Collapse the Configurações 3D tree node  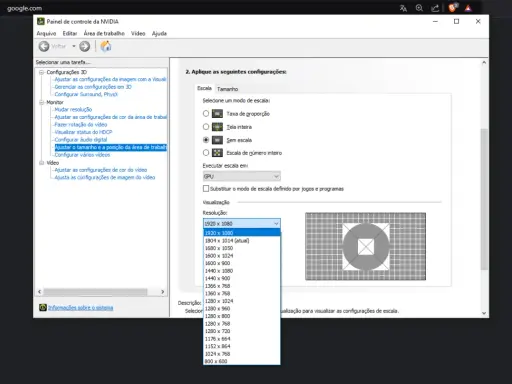tap(41, 72)
